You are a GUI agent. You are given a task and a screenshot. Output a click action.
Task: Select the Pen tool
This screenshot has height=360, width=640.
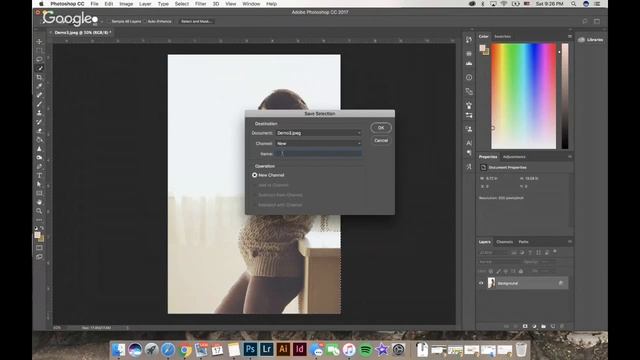[x=39, y=167]
